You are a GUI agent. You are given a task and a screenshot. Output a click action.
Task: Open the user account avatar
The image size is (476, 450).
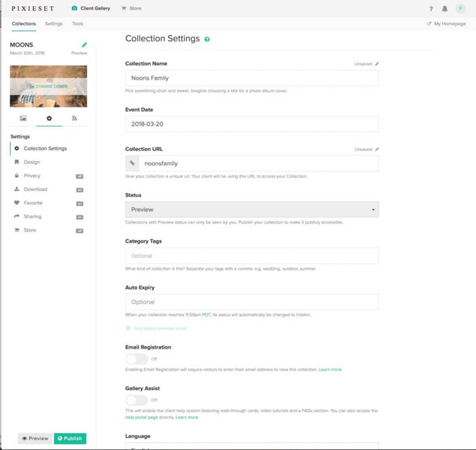(x=460, y=8)
